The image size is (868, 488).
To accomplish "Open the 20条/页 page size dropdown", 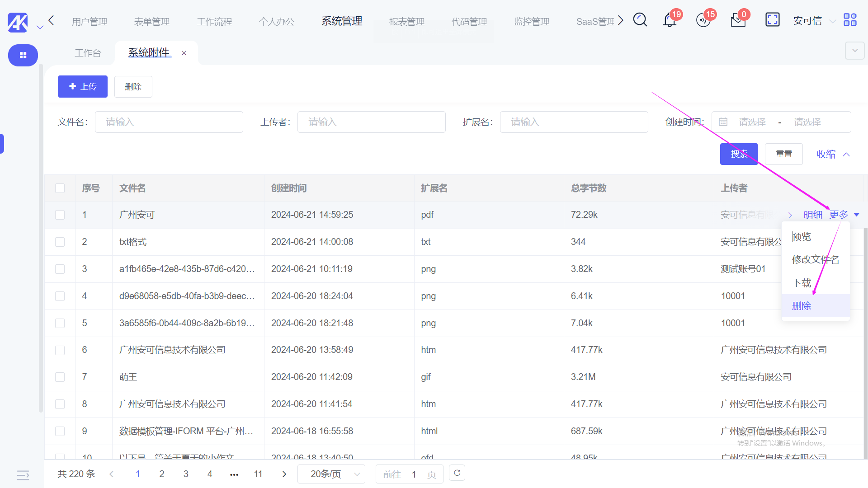I will click(331, 474).
